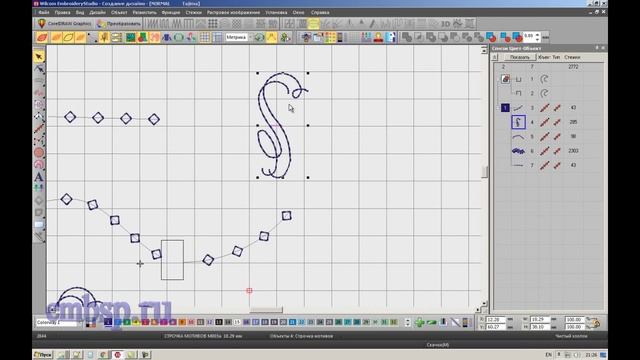Open the Пуск start button
Image resolution: width=640 pixels, height=360 pixels.
coord(43,355)
